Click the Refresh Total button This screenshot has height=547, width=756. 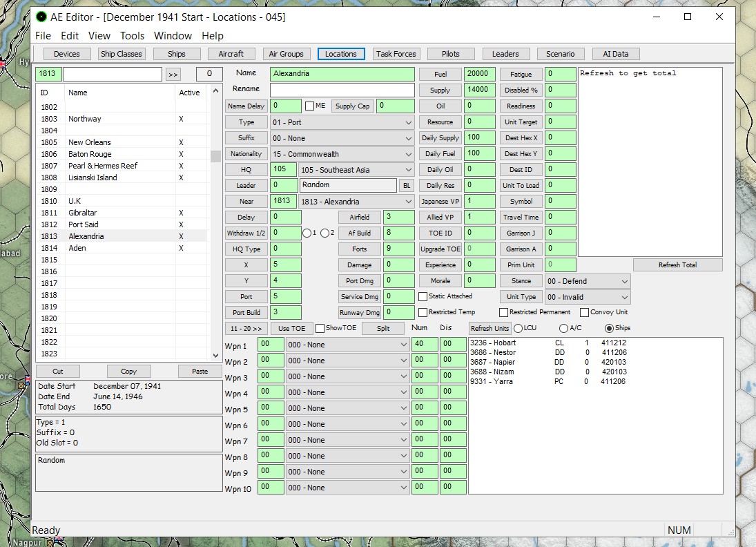[677, 265]
